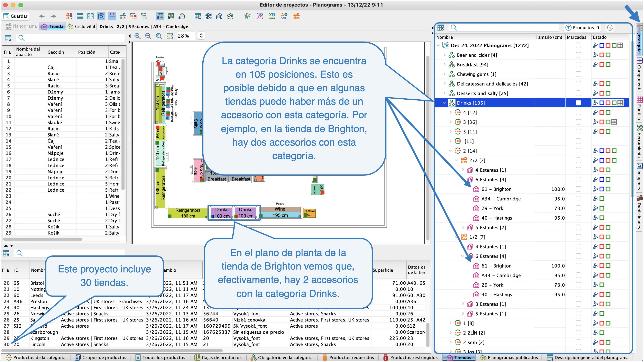The width and height of the screenshot is (644, 362).
Task: Click the zoom out magnifier icon
Action: click(x=148, y=36)
